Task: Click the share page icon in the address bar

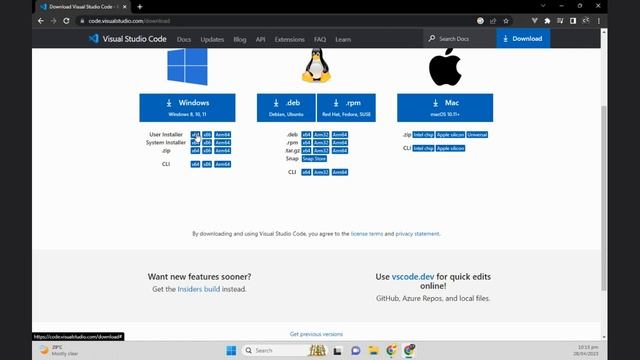Action: click(x=493, y=21)
